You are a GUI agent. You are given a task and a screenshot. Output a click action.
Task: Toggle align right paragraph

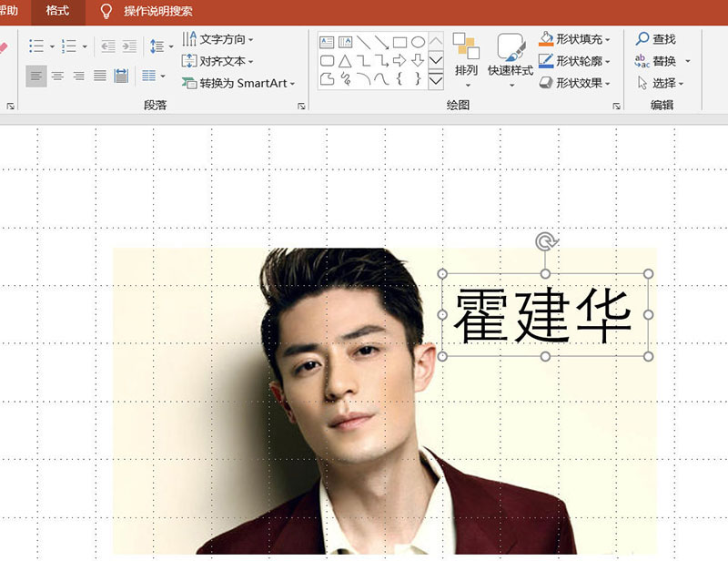[79, 76]
